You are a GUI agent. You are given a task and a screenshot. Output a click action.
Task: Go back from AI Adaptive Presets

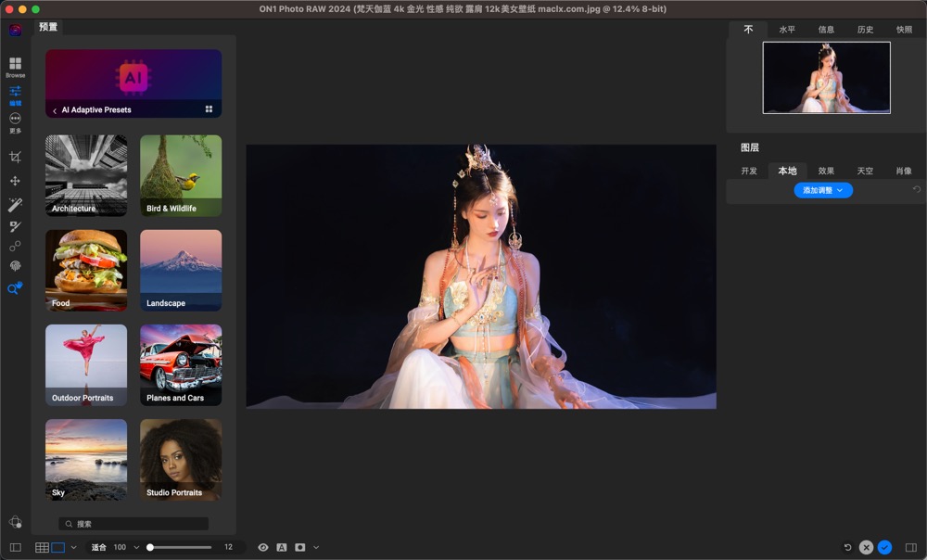(54, 110)
